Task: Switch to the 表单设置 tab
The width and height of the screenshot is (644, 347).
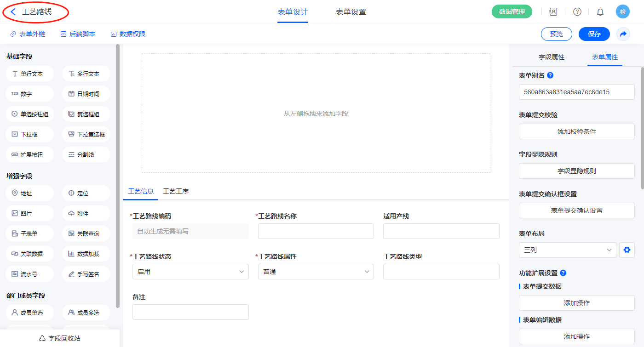Action: tap(351, 12)
